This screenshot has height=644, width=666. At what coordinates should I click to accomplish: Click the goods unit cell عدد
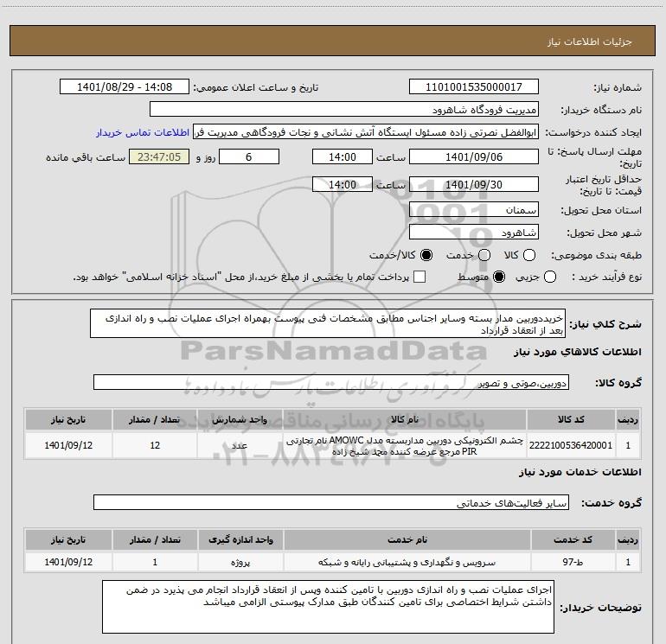(x=240, y=445)
